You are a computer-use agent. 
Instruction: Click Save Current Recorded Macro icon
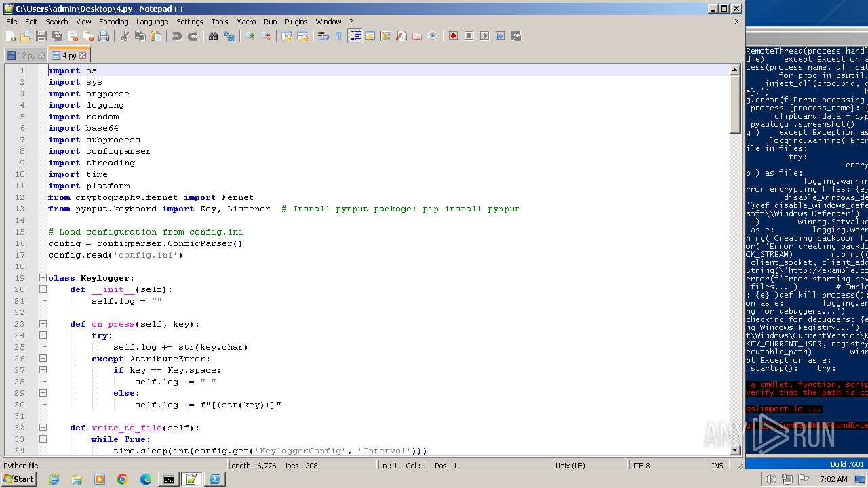[x=516, y=36]
